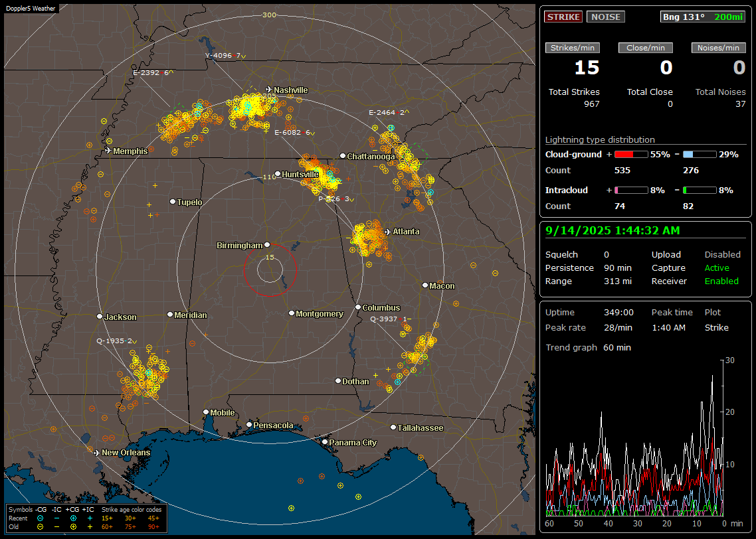Click the Mobile city marker
The image size is (756, 539).
pyautogui.click(x=206, y=412)
